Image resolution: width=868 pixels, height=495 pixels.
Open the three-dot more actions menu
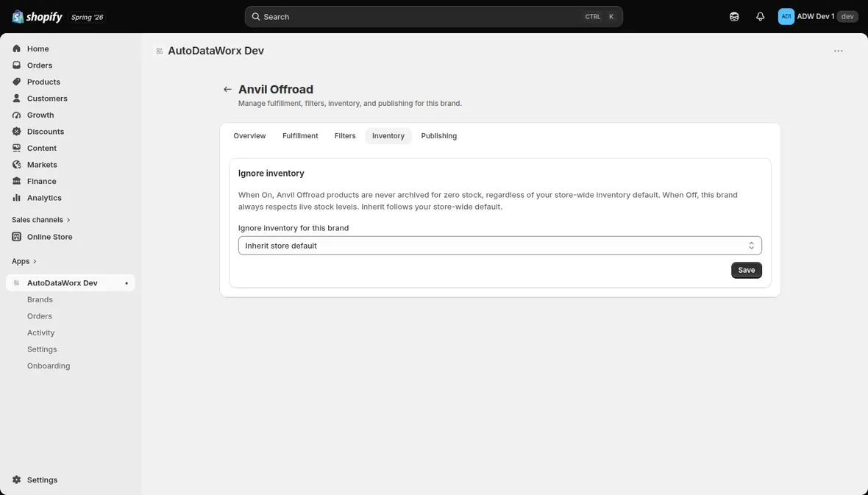coord(838,51)
